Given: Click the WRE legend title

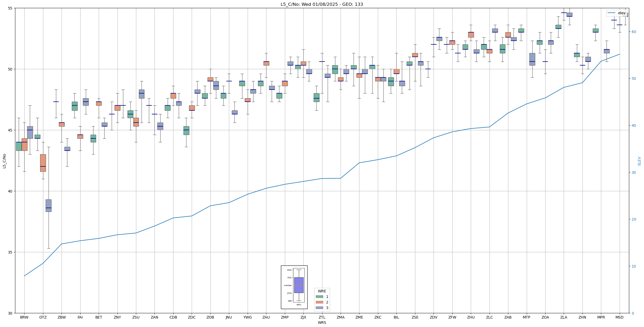Looking at the screenshot, I should [322, 291].
